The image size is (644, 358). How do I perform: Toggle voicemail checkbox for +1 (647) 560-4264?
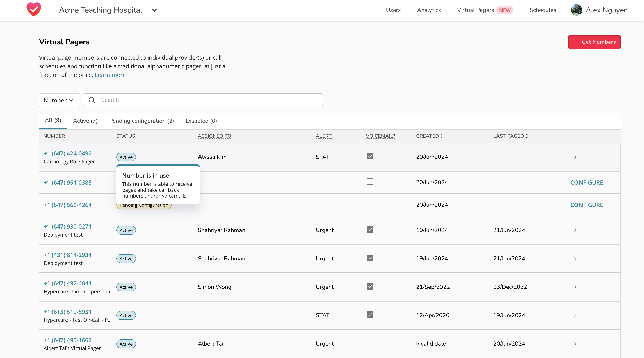370,204
